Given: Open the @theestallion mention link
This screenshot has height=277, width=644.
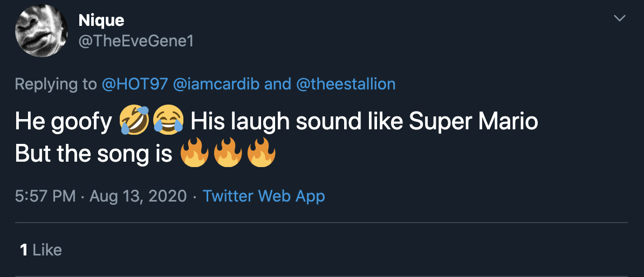Looking at the screenshot, I should click(345, 84).
